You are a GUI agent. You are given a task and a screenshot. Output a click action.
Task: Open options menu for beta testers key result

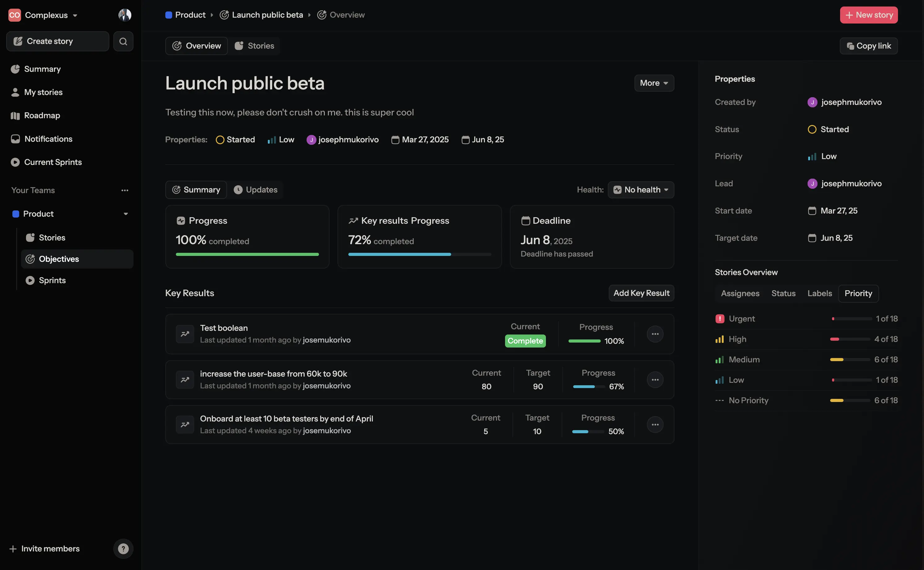point(655,425)
